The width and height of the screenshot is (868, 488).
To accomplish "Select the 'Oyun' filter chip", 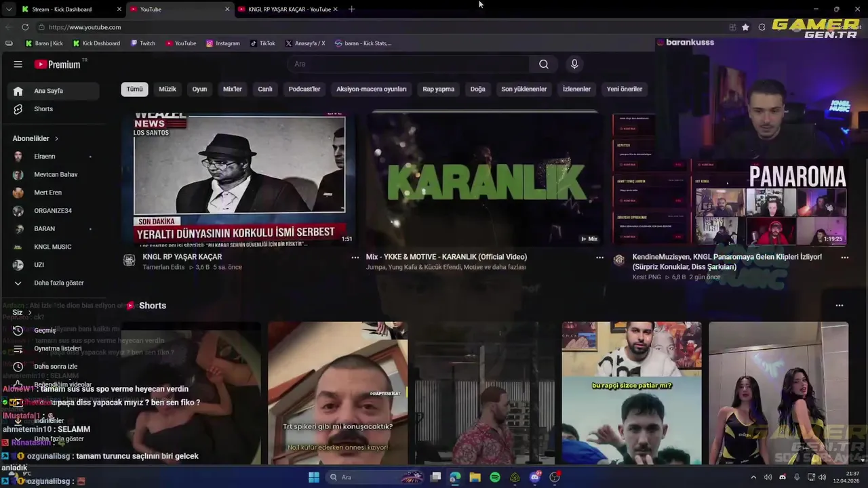I will (x=199, y=89).
